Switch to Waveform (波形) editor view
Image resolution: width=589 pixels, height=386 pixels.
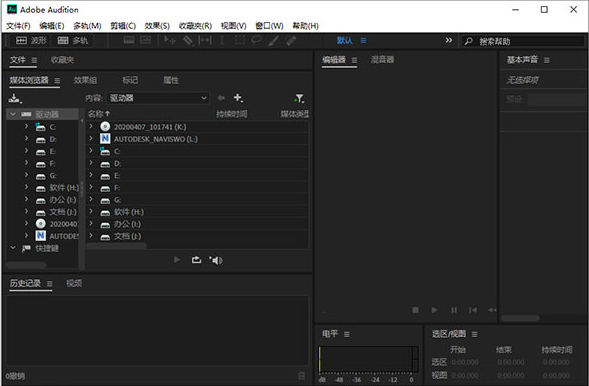click(31, 40)
